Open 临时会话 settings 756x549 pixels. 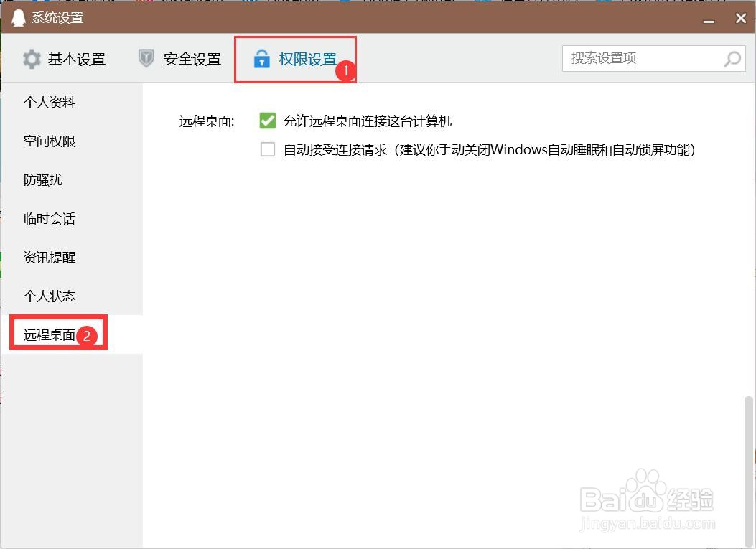point(49,218)
